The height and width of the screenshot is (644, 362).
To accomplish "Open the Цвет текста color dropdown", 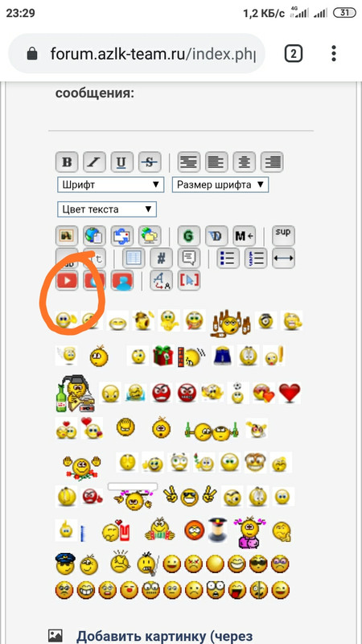I will pos(107,209).
